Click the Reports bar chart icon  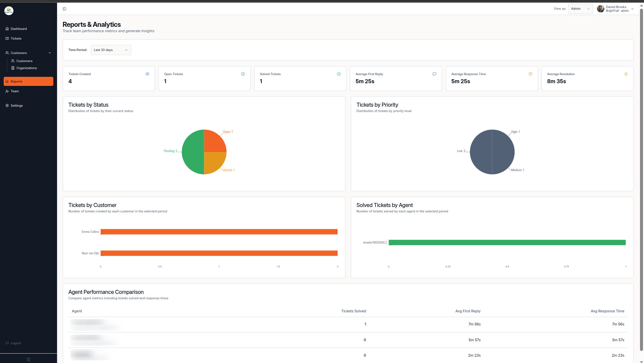(x=7, y=82)
